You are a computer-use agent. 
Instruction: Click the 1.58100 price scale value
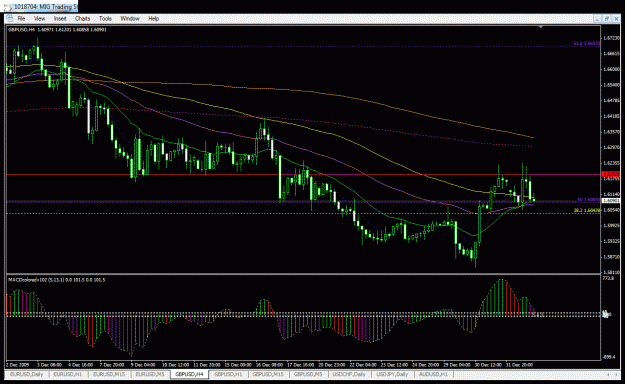[611, 272]
